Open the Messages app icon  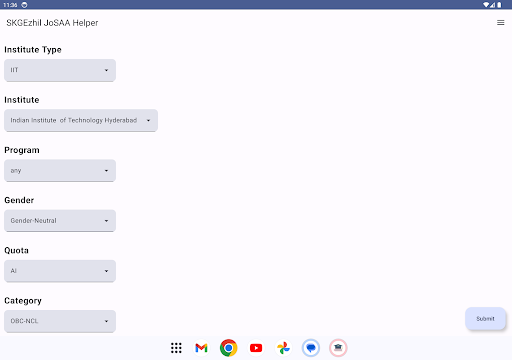coord(311,348)
